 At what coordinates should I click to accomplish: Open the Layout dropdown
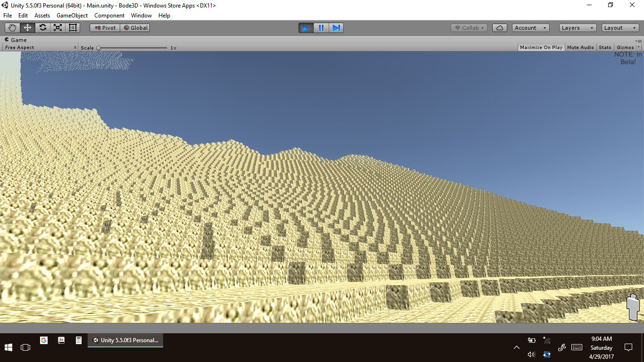click(619, 28)
